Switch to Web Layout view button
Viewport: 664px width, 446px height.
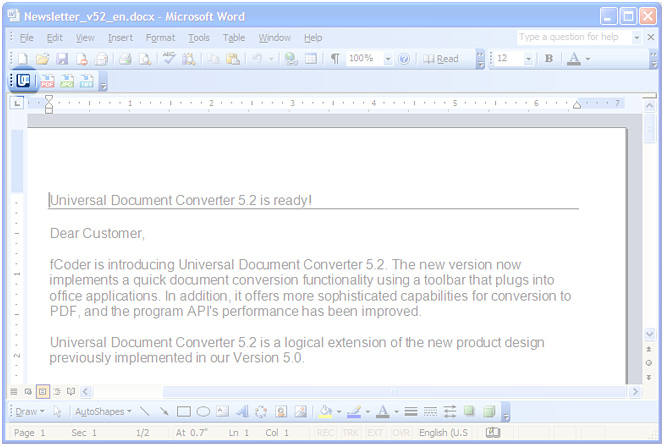pyautogui.click(x=28, y=391)
